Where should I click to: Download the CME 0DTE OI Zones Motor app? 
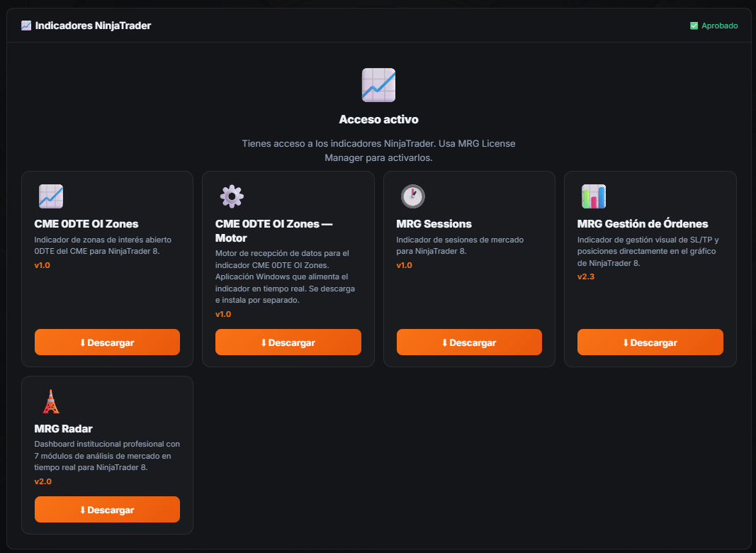point(288,342)
